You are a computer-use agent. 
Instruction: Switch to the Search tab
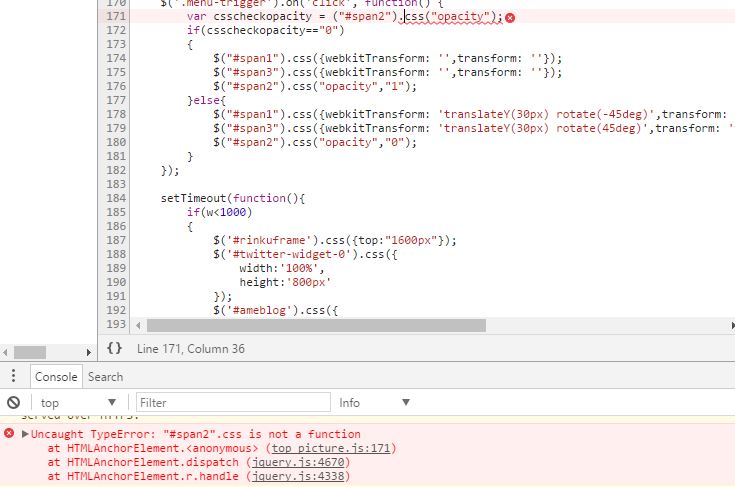pos(105,377)
